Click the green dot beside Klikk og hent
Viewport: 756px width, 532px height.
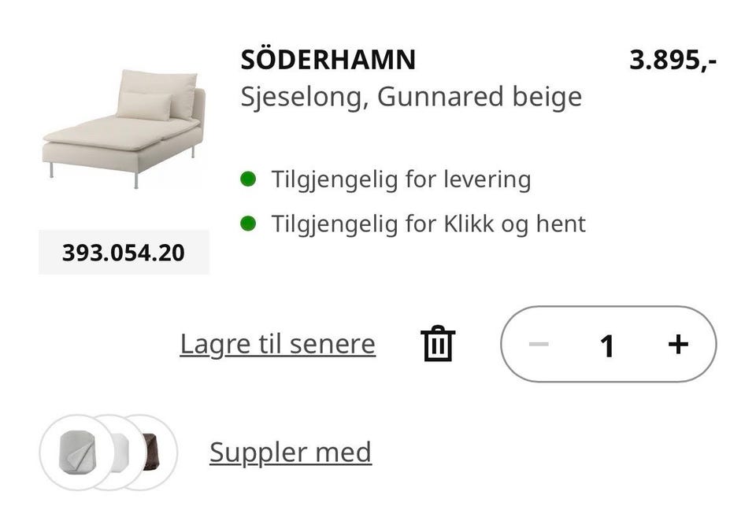click(x=249, y=224)
